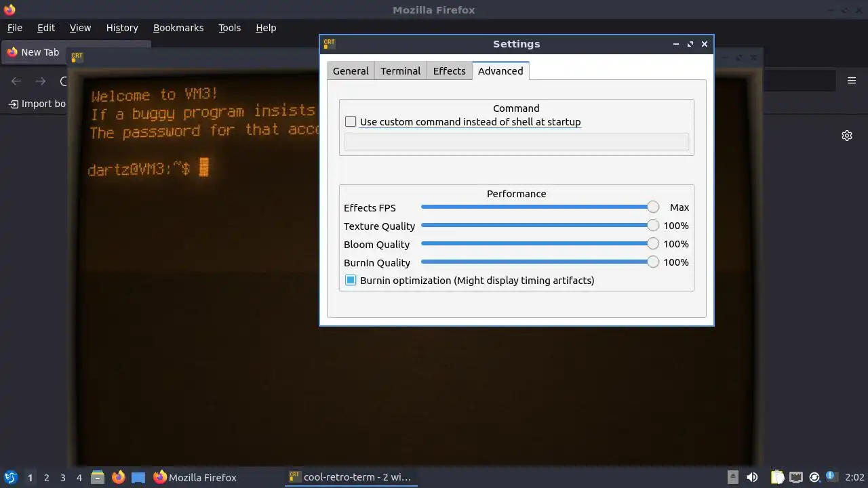Click the taskbar clock showing 2:02

pyautogui.click(x=854, y=478)
